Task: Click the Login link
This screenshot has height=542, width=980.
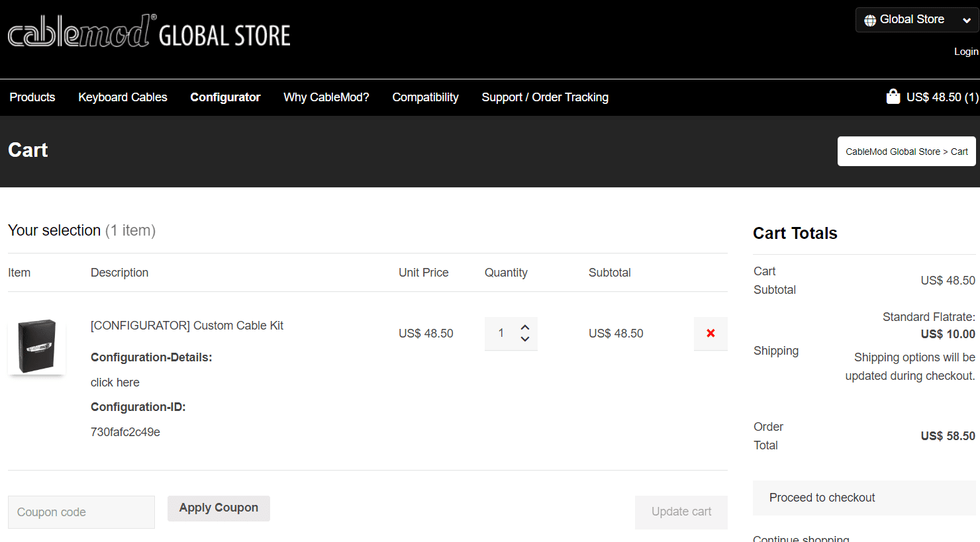Action: click(966, 52)
